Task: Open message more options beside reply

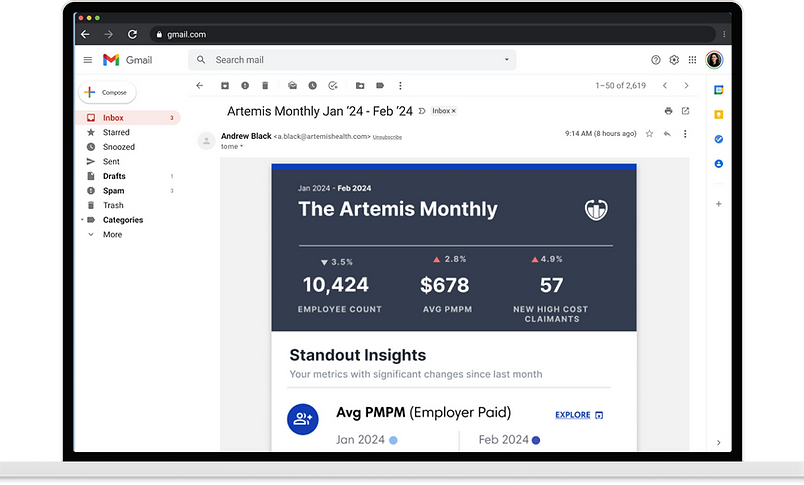Action: pos(685,134)
